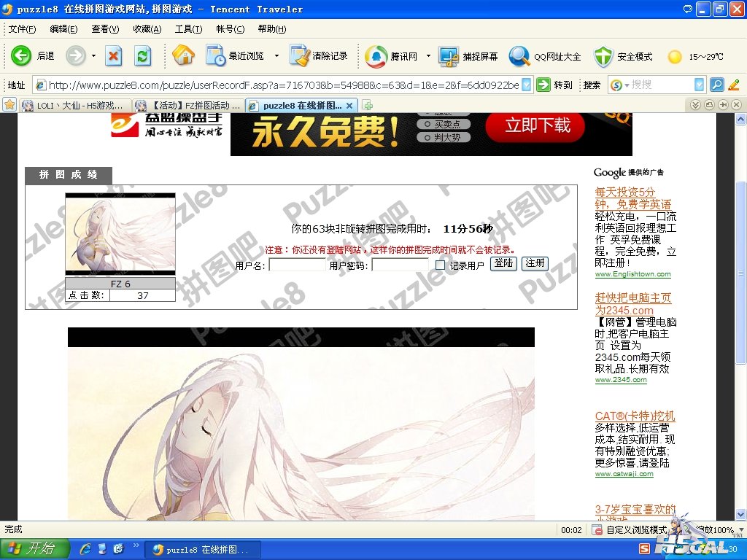This screenshot has width=747, height=560.
Task: Switch to the 【活动】FZ拼图活动 tab
Action: [x=188, y=105]
